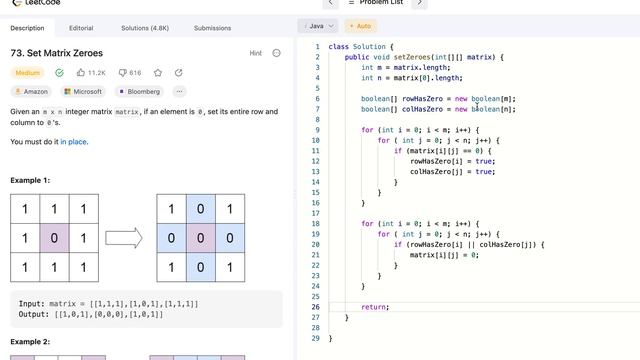
Task: Switch to the Description tab
Action: [27, 28]
